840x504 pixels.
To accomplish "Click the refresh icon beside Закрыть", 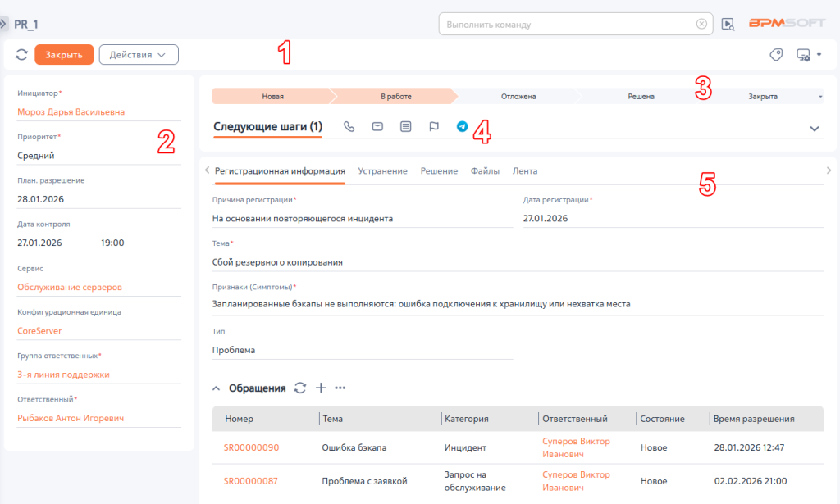I will click(x=21, y=55).
